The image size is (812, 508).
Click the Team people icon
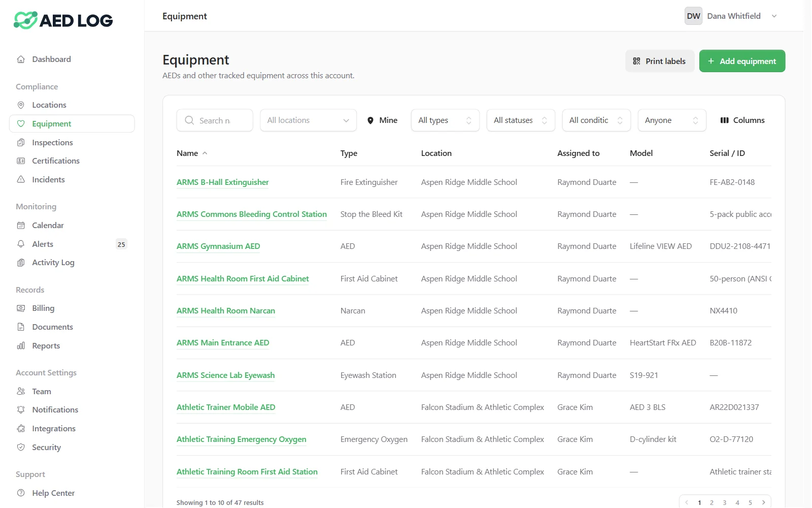point(21,392)
